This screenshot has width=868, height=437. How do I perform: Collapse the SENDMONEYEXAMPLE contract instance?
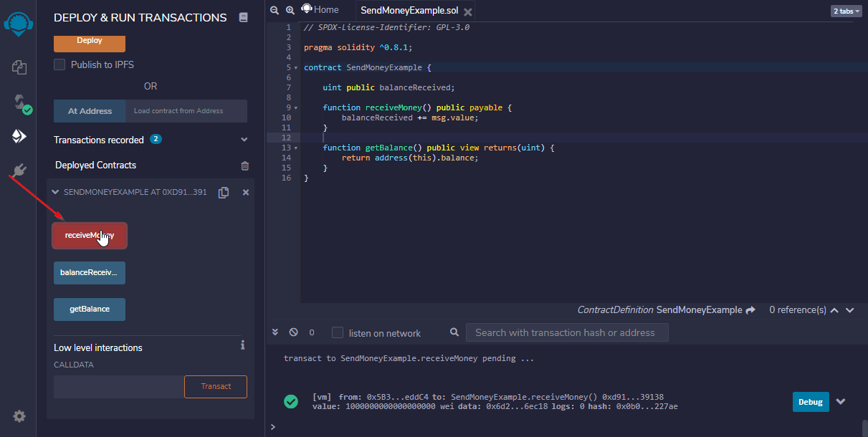(56, 192)
